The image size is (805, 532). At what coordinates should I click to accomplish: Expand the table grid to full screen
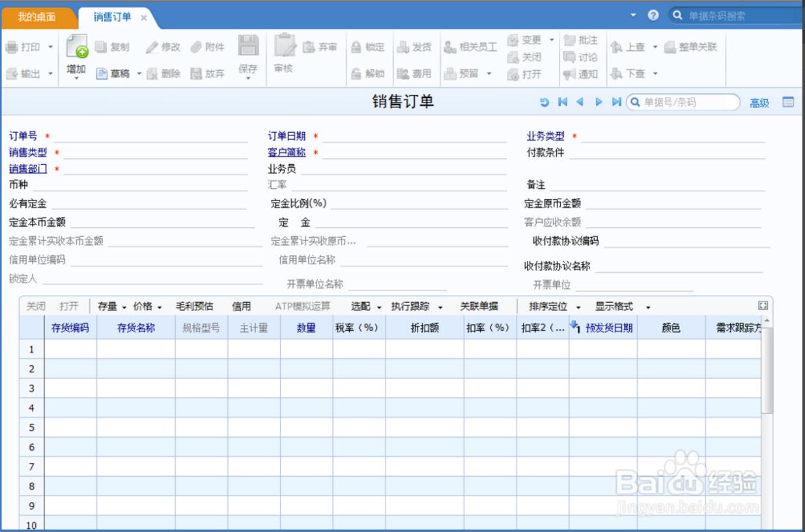pos(763,306)
